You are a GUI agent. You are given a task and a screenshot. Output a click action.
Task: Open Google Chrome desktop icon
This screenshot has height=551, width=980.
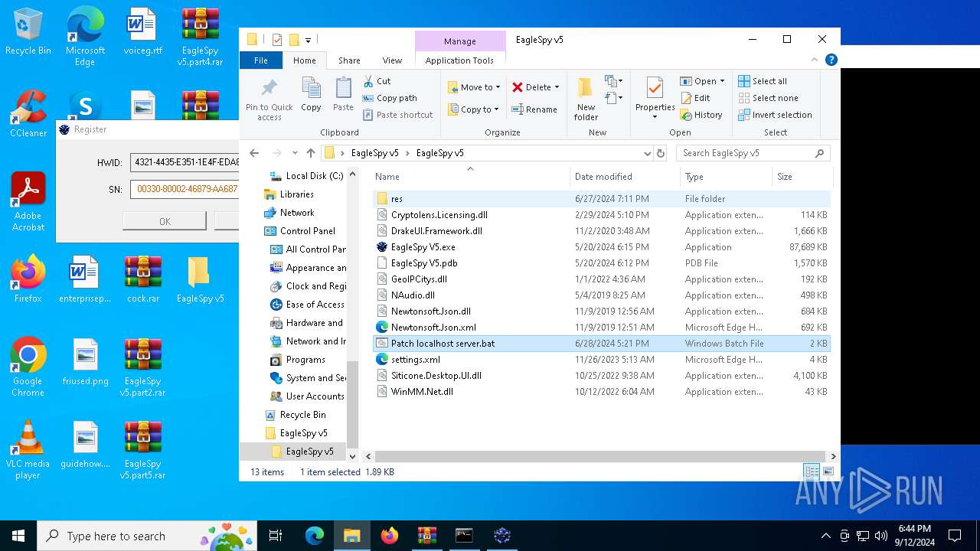click(x=28, y=367)
